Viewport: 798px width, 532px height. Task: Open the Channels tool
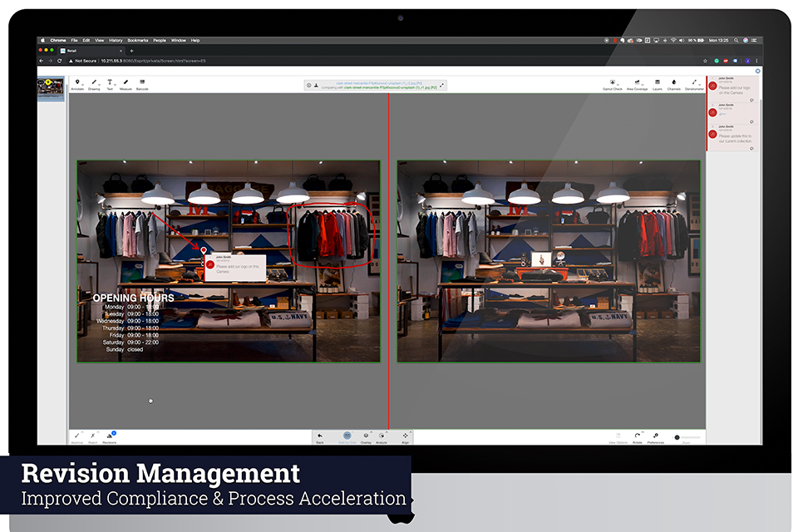[674, 83]
